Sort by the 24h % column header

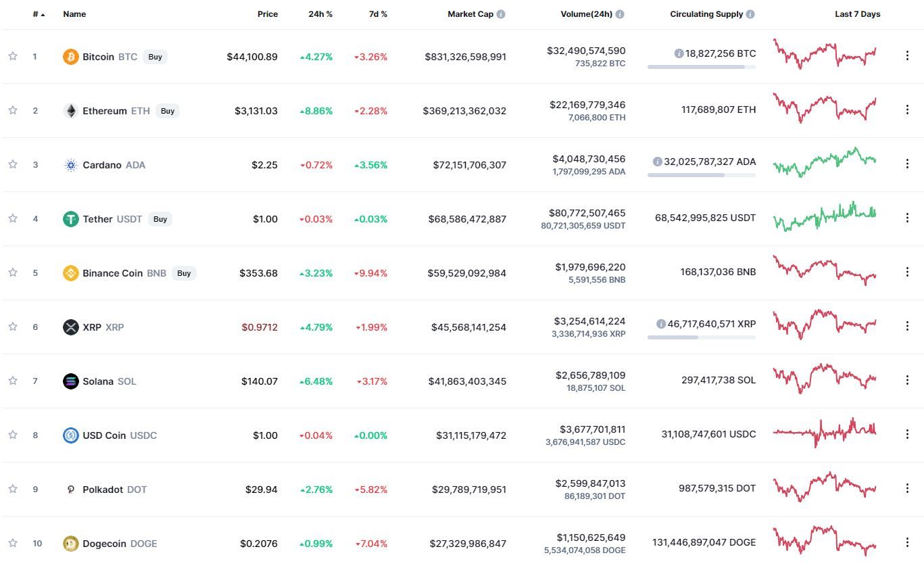[x=320, y=14]
